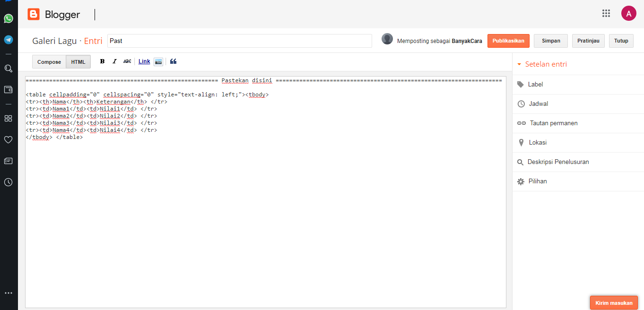Publish the post with Publikasikan
Image resolution: width=644 pixels, height=310 pixels.
click(508, 41)
